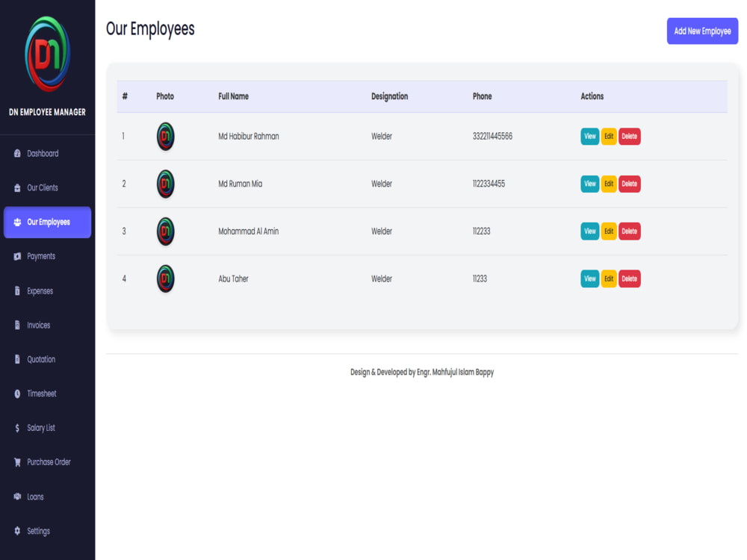This screenshot has height=560, width=747.
Task: Click the Full Name column header
Action: click(x=233, y=96)
